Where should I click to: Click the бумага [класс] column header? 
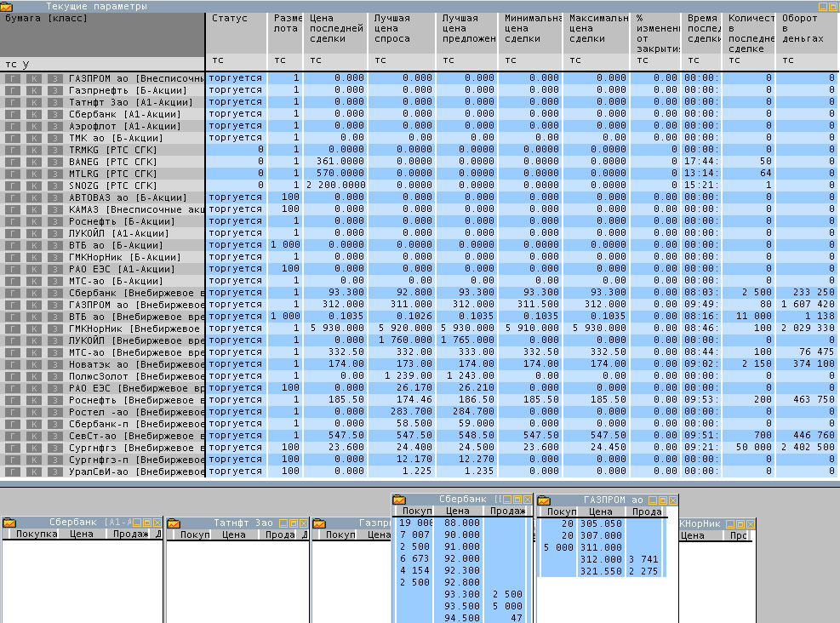coord(102,34)
